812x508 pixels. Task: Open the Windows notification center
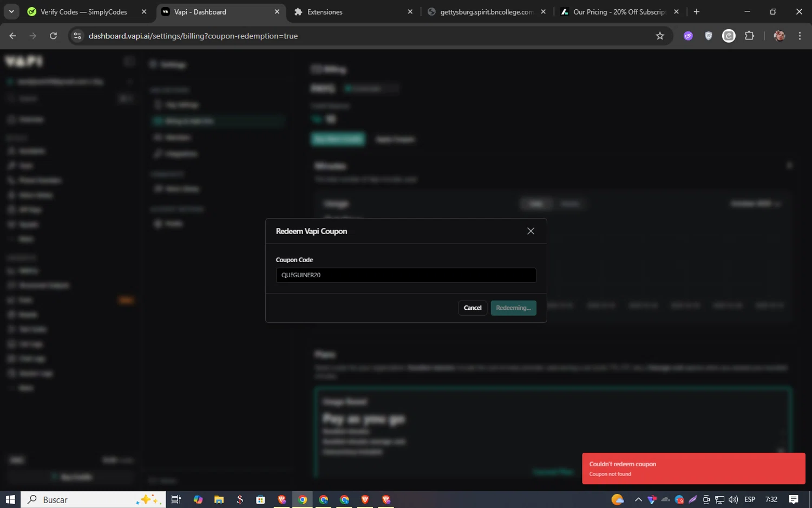click(794, 499)
